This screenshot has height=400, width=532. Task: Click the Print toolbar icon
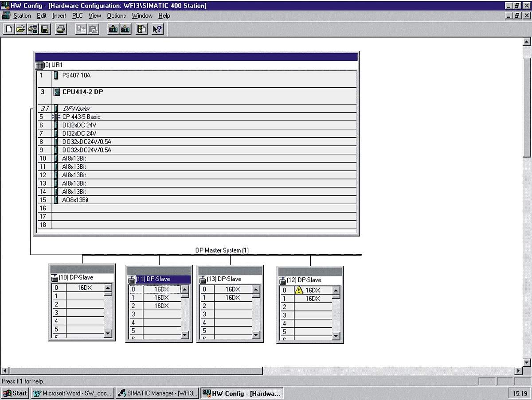(x=61, y=29)
